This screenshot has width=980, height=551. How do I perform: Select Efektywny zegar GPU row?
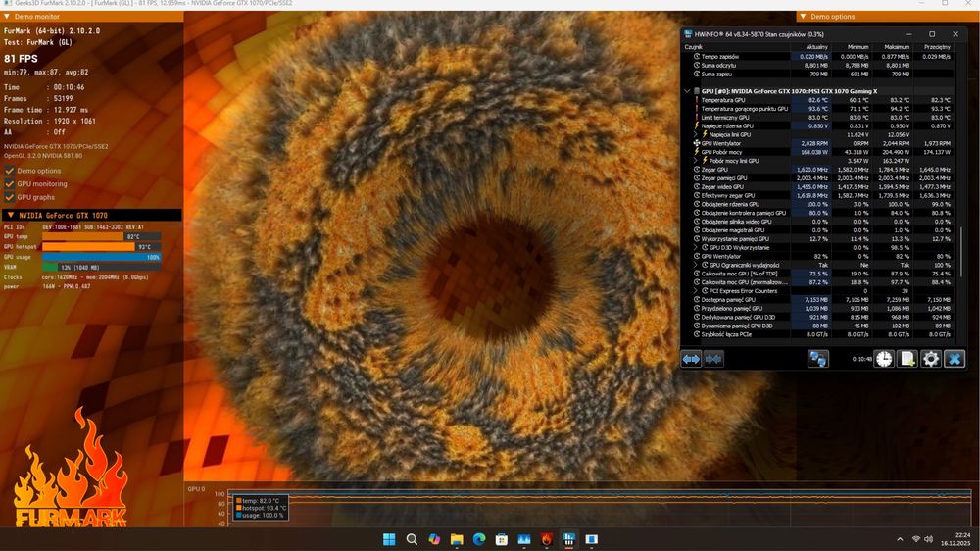pyautogui.click(x=822, y=196)
